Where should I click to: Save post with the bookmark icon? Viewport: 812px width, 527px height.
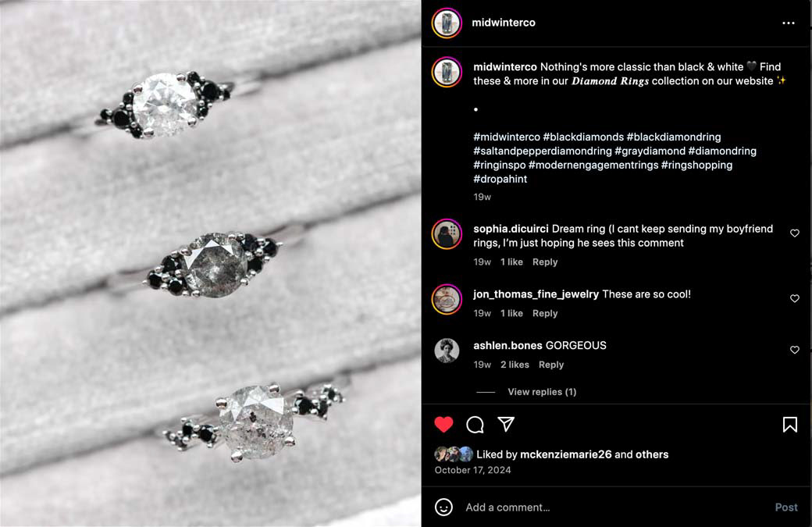pos(789,425)
